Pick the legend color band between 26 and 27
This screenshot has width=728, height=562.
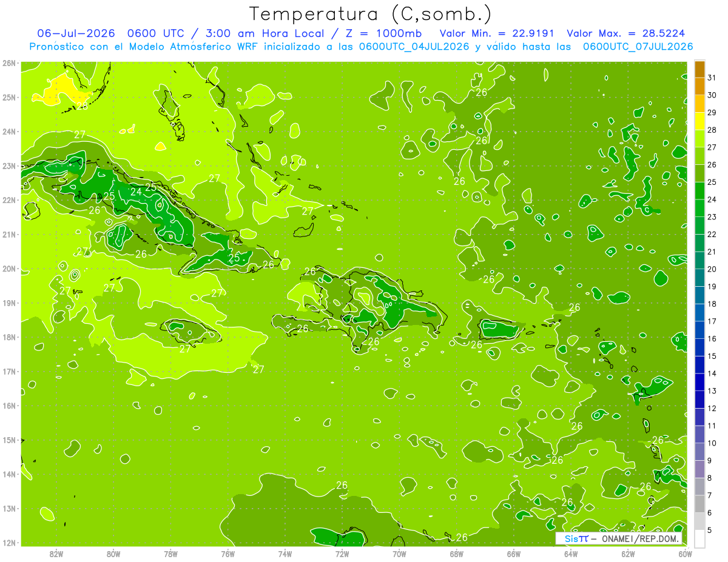click(x=699, y=156)
